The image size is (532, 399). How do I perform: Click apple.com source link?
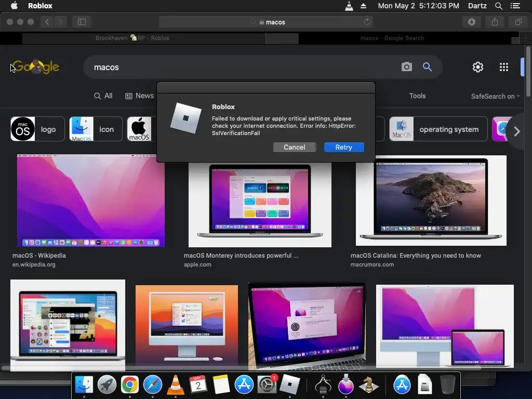coord(197,264)
